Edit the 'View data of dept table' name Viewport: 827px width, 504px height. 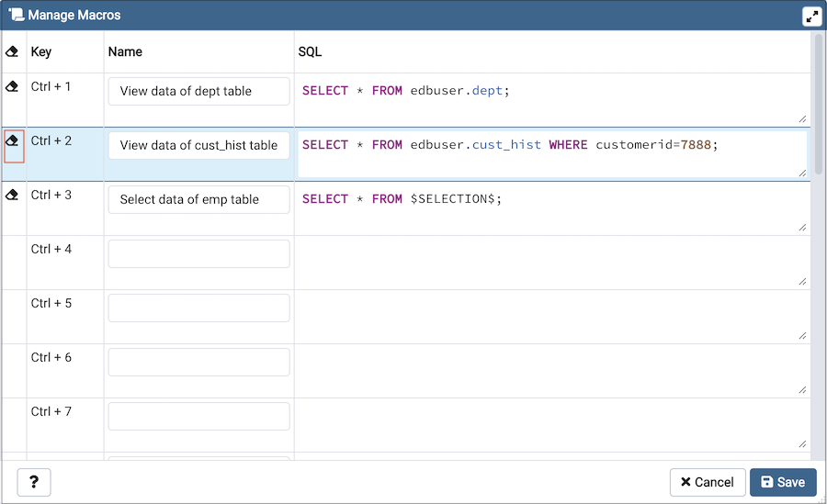tap(198, 92)
